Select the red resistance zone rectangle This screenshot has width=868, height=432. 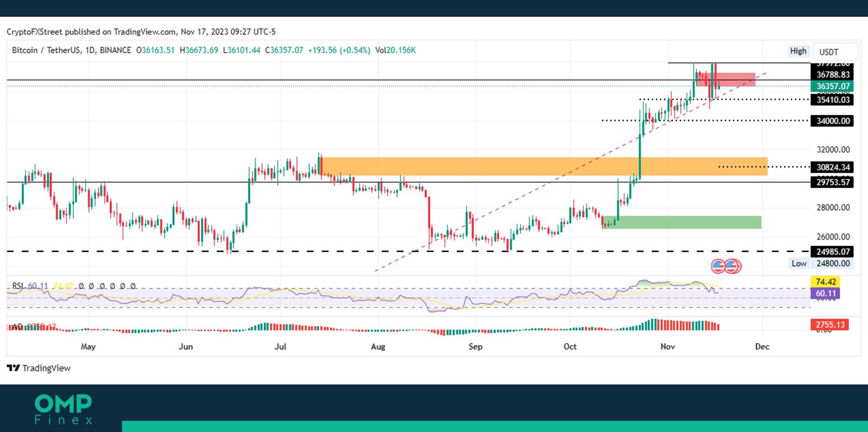[726, 79]
